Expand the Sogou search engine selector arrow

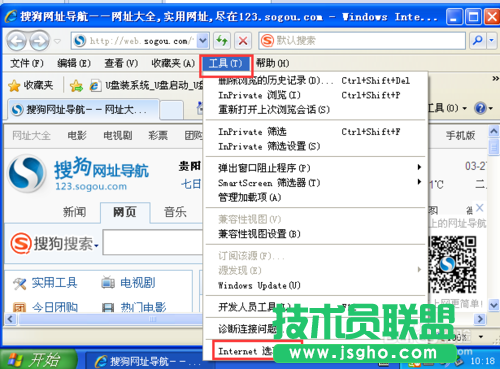(96, 246)
